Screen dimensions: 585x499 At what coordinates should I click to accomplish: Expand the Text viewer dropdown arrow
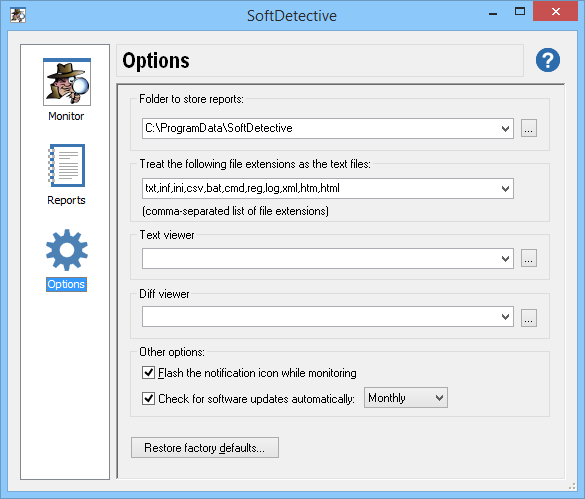(505, 259)
